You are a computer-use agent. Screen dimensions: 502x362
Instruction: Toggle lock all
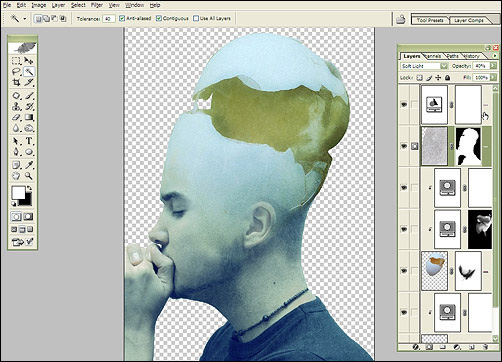pyautogui.click(x=447, y=78)
